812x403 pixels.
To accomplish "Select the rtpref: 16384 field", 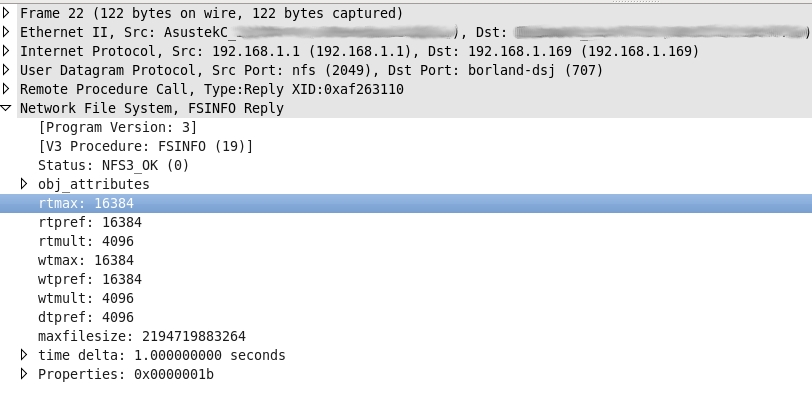I will (x=90, y=222).
